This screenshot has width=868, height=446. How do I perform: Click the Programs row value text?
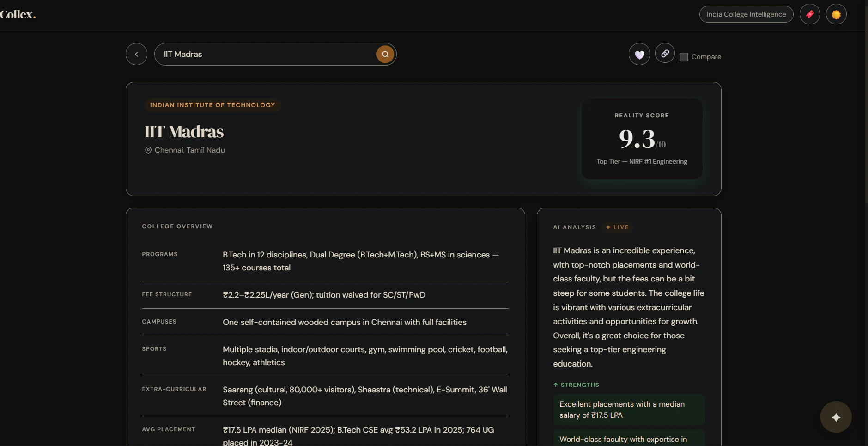click(x=361, y=261)
